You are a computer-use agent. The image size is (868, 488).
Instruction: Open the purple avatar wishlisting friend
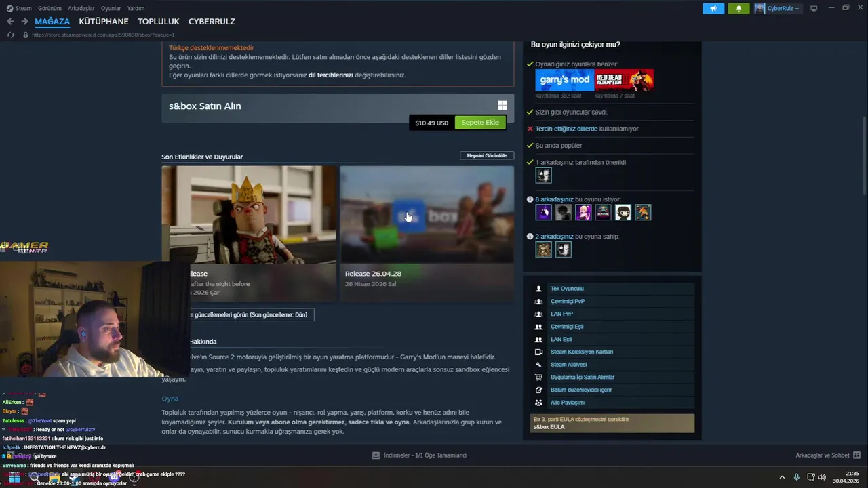(x=543, y=213)
